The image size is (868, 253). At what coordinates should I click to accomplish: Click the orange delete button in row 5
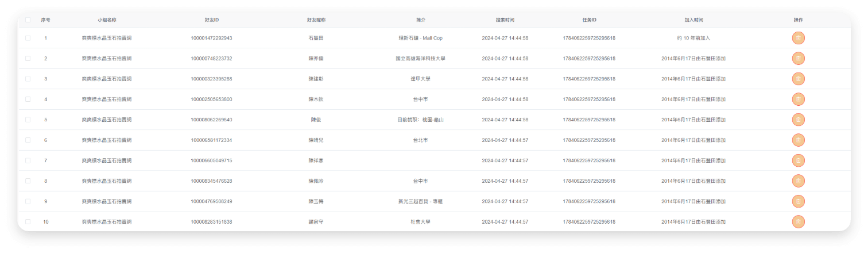798,120
